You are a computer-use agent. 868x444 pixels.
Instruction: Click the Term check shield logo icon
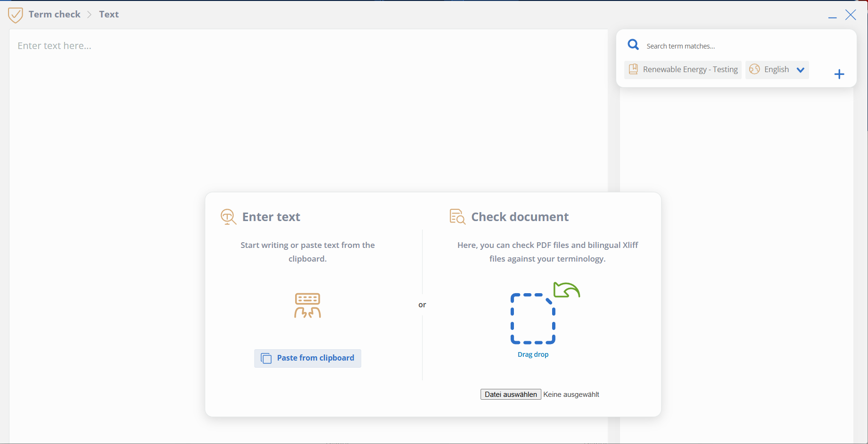[16, 15]
